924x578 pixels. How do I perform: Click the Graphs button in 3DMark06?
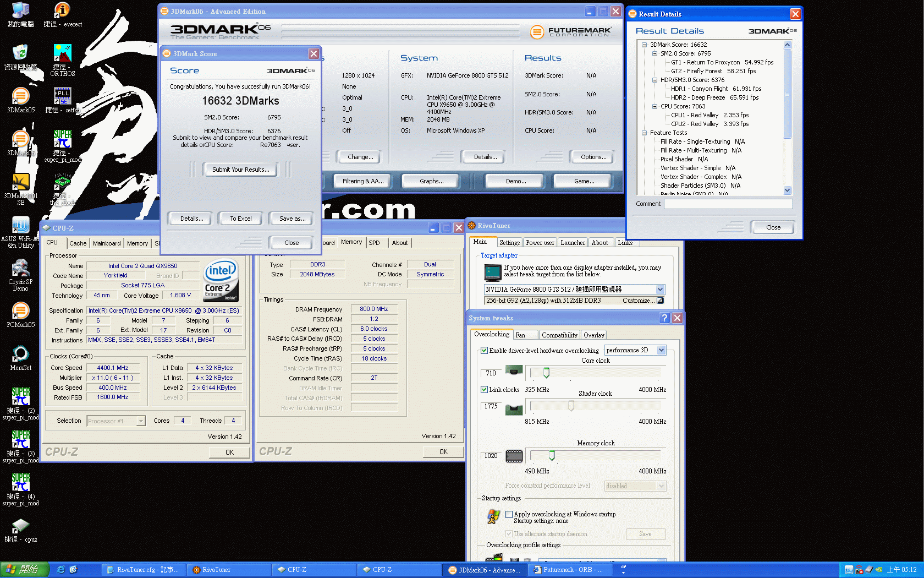(x=432, y=181)
